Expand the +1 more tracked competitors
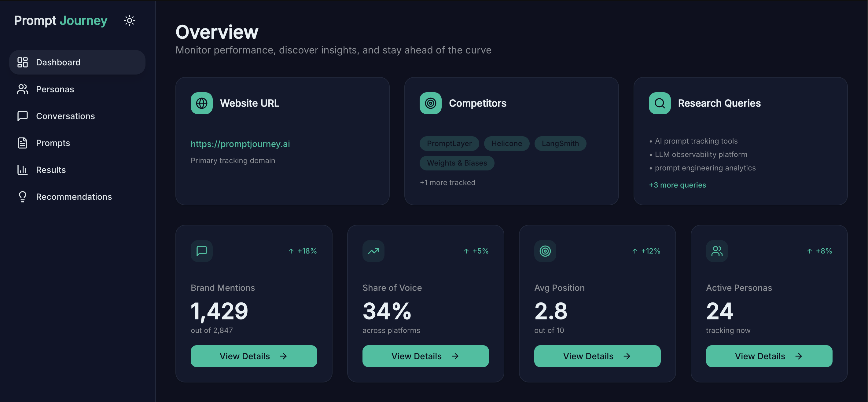 447,182
